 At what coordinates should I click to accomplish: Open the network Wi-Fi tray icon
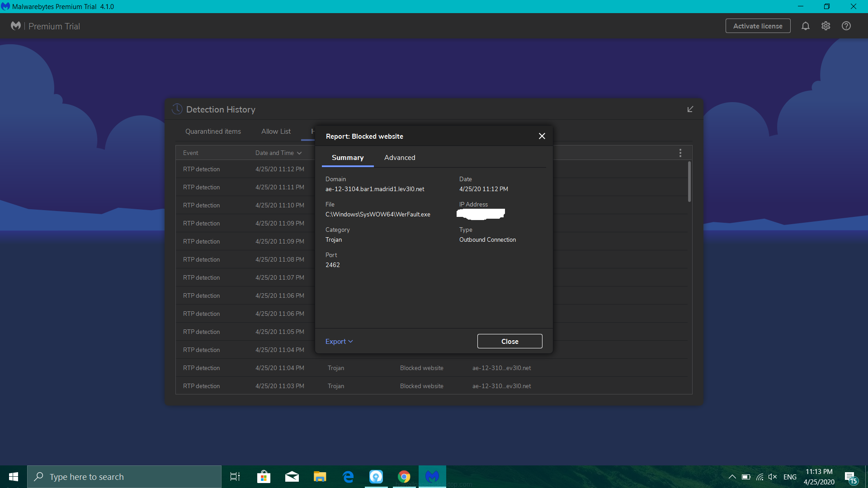pyautogui.click(x=760, y=477)
